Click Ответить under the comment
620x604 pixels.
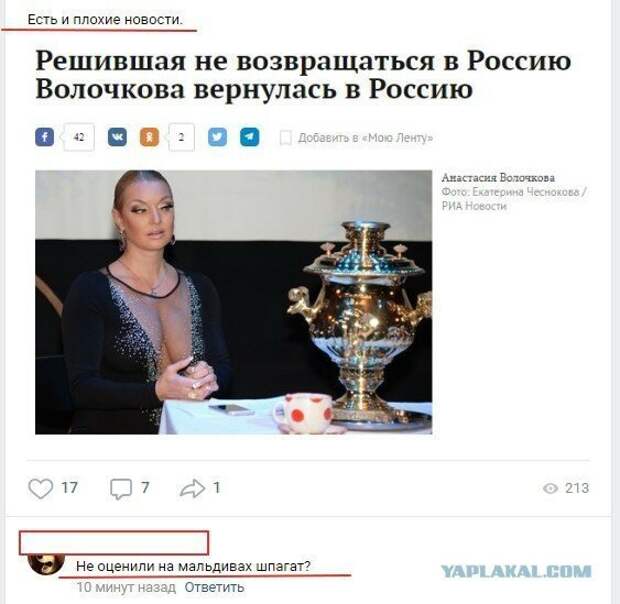(x=214, y=587)
